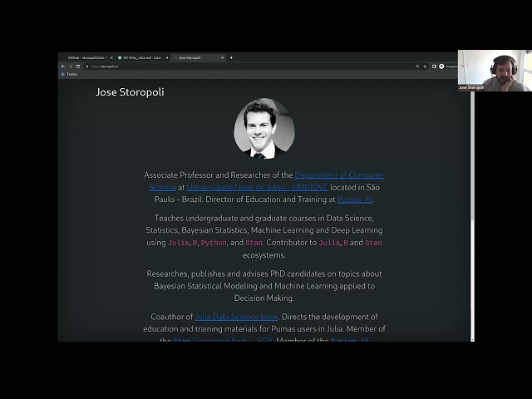
Task: Click the Jose Storopoli webcam video thumbnail
Action: (495, 71)
